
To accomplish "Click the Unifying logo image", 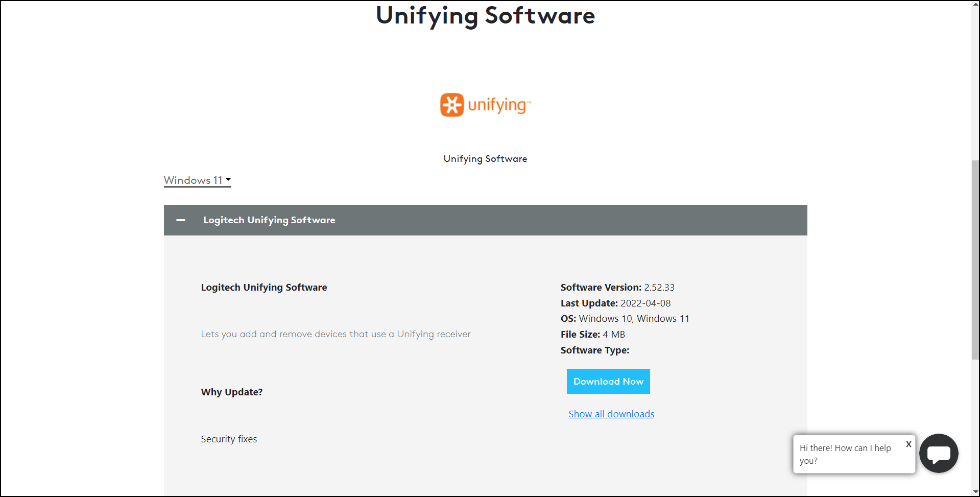I will coord(486,105).
